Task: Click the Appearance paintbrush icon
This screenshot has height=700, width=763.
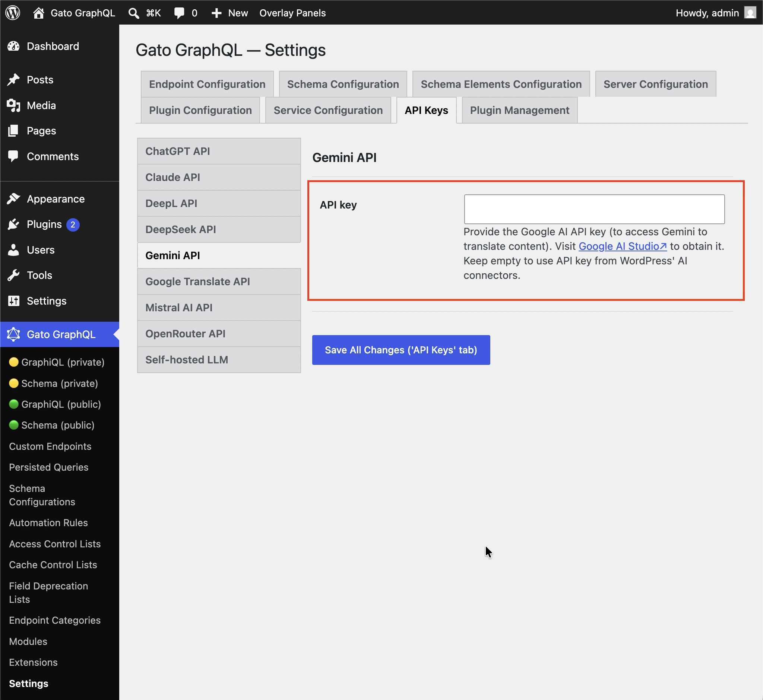Action: 14,199
